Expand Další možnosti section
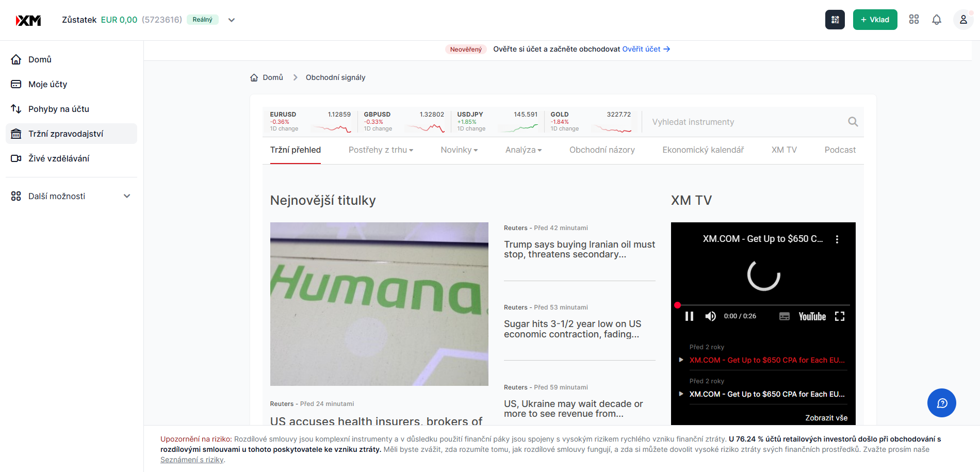Viewport: 980px width, 472px height. point(71,196)
